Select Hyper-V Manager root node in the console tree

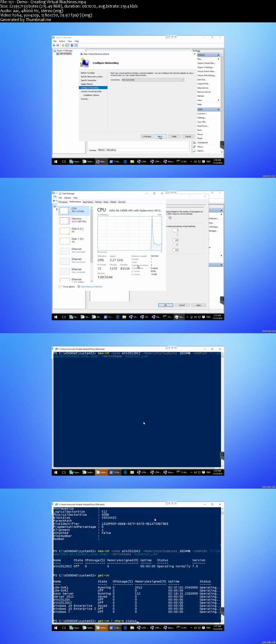(x=63, y=51)
